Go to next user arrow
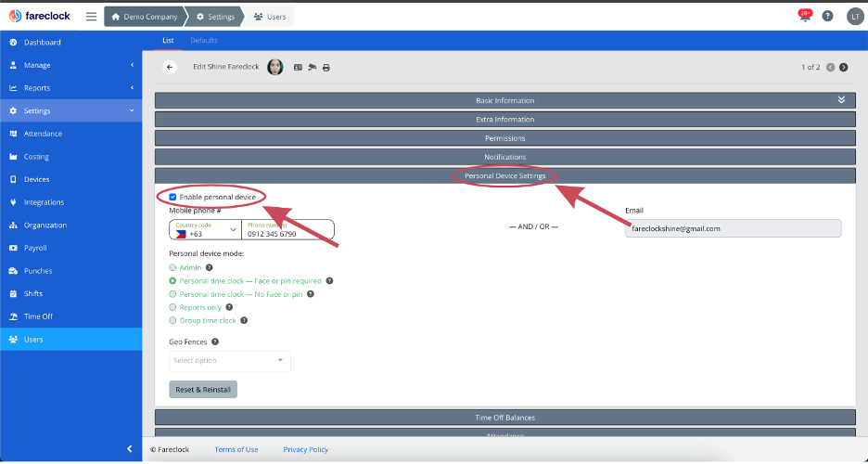868x464 pixels. pos(843,67)
